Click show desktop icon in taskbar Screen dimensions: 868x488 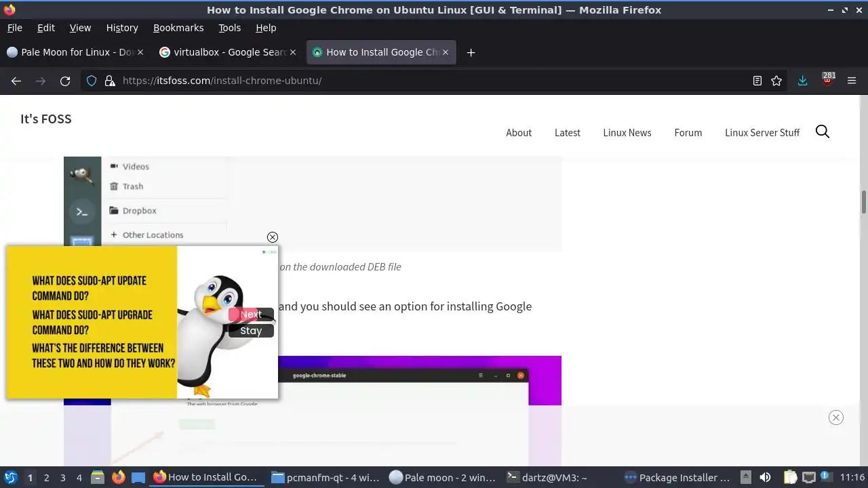138,478
